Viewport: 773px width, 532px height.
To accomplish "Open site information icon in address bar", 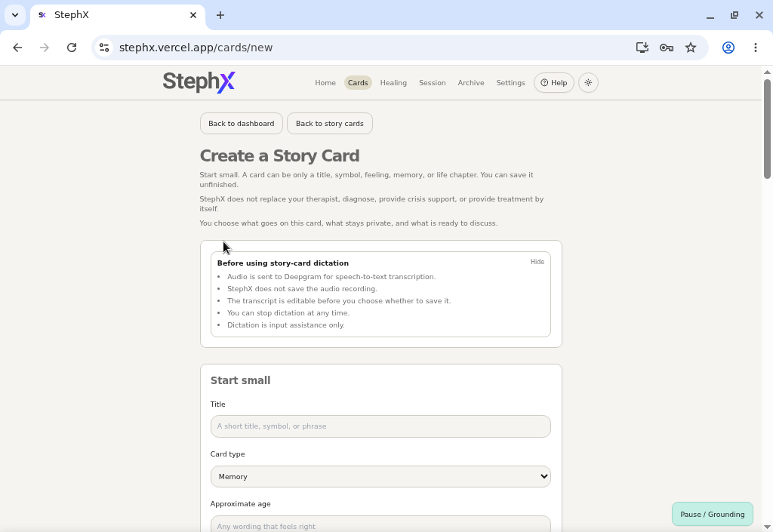I will click(x=104, y=48).
